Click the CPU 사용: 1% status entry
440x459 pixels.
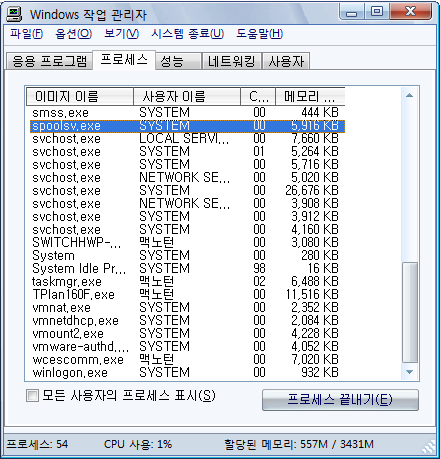click(x=138, y=444)
